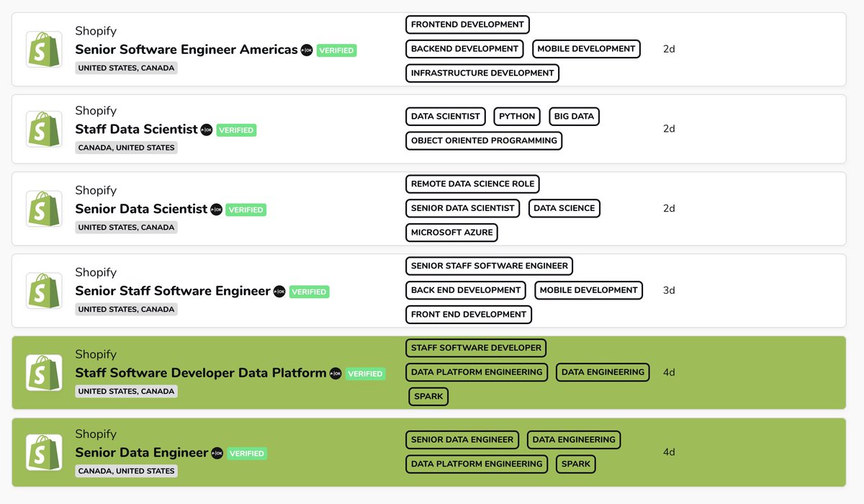Open the Shopify logo on Staff Data Scientist listing

[44, 129]
